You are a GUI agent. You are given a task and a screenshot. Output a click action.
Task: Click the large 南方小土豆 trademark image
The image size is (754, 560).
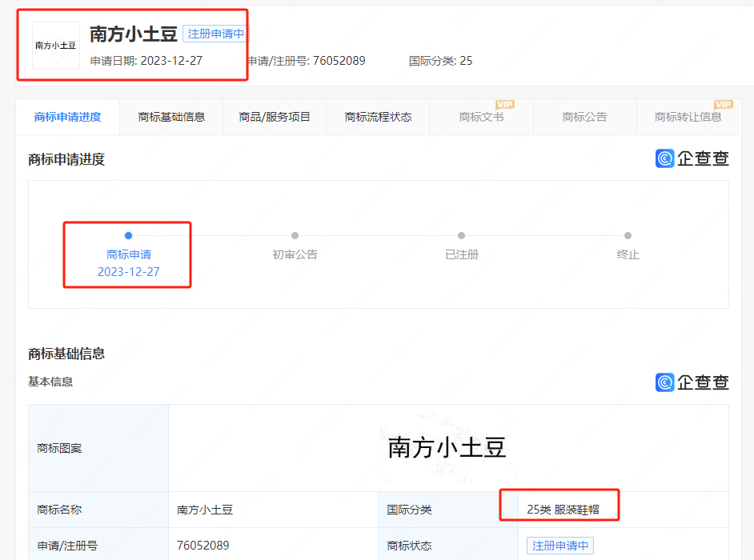point(447,447)
